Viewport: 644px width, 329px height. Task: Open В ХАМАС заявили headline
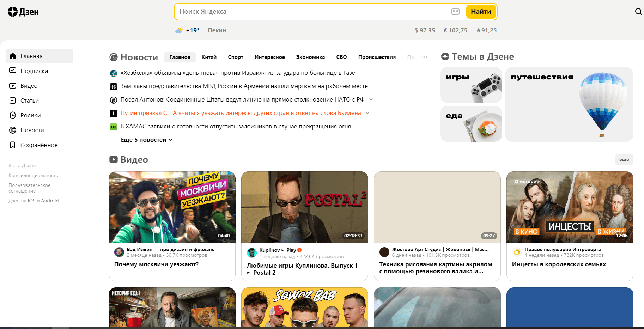[x=236, y=126]
